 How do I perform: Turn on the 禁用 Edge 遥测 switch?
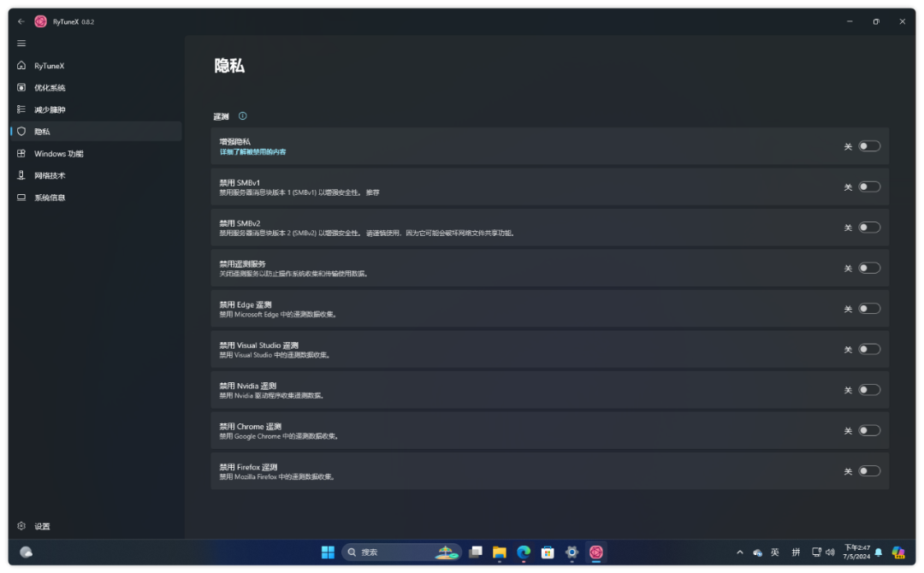(869, 309)
